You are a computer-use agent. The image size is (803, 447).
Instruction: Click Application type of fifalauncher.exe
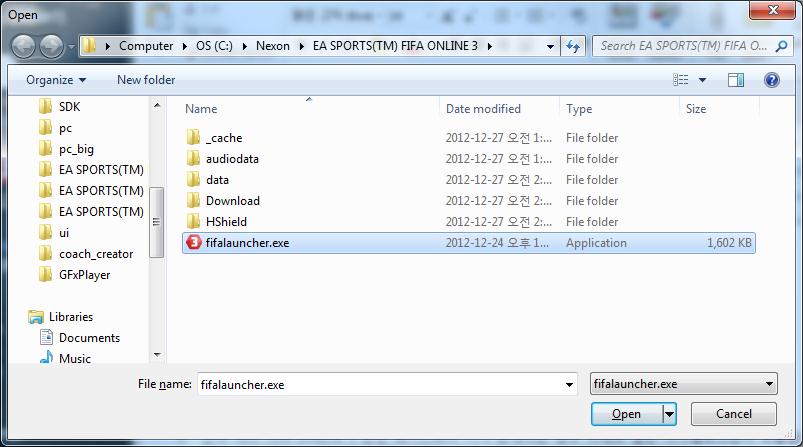pos(596,243)
